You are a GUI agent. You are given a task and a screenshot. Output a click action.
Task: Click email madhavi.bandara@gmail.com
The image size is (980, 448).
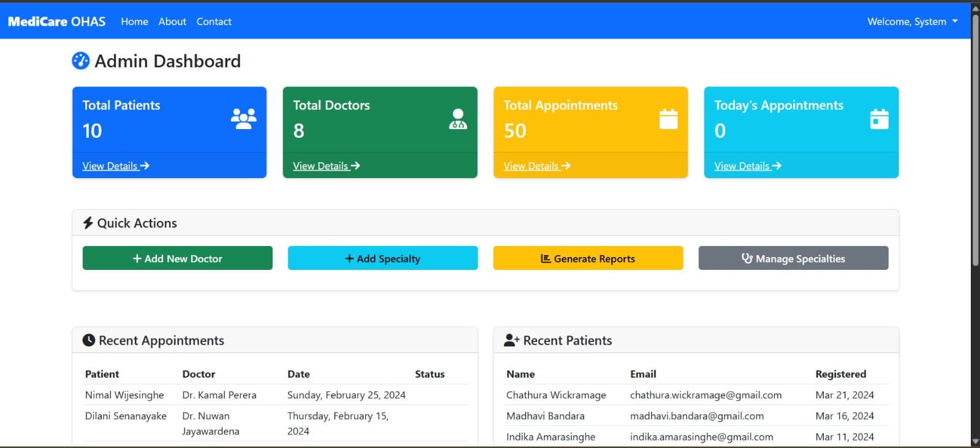point(697,416)
